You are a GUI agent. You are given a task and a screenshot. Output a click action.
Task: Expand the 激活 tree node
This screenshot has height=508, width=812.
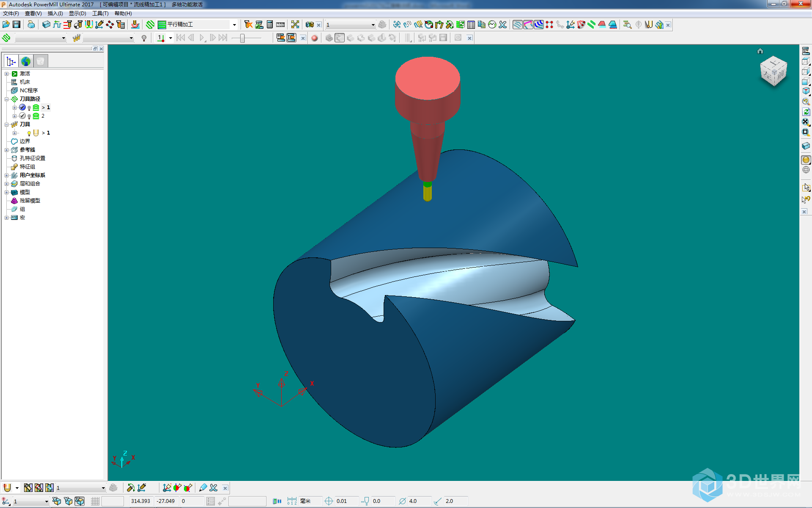click(7, 74)
